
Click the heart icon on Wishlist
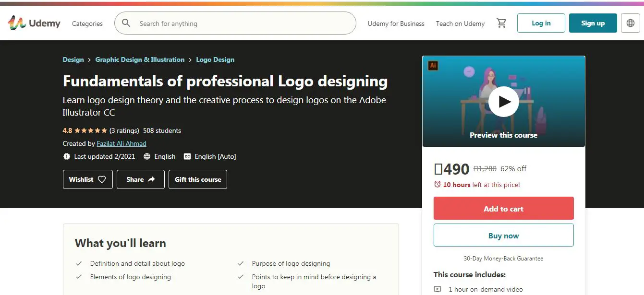coord(102,179)
